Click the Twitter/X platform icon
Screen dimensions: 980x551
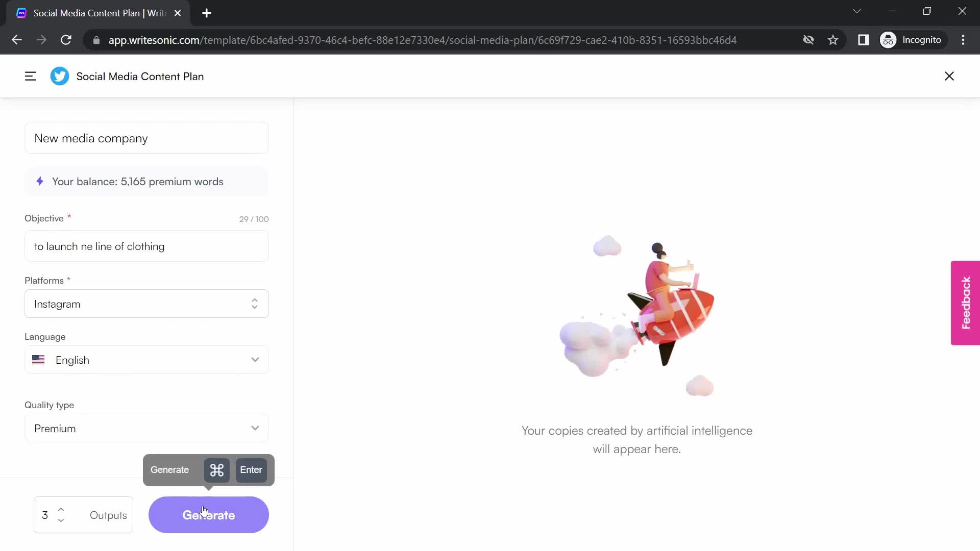pos(59,76)
